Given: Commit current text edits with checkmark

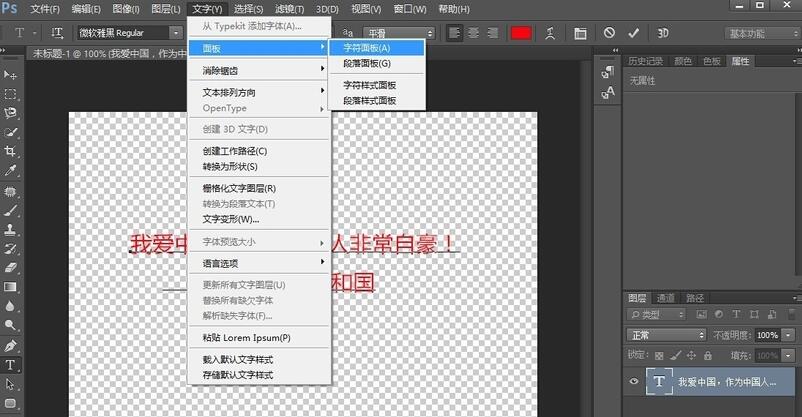Looking at the screenshot, I should tap(634, 33).
